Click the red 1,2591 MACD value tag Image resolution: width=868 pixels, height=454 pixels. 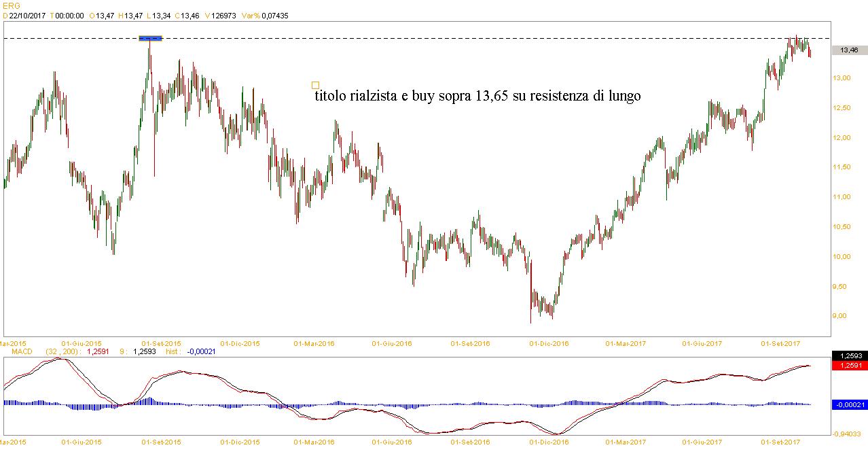pos(849,365)
